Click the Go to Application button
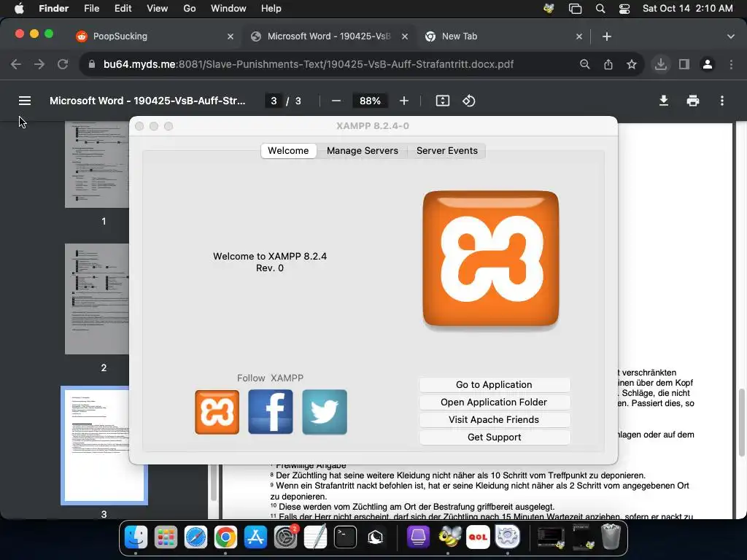 [x=494, y=385]
